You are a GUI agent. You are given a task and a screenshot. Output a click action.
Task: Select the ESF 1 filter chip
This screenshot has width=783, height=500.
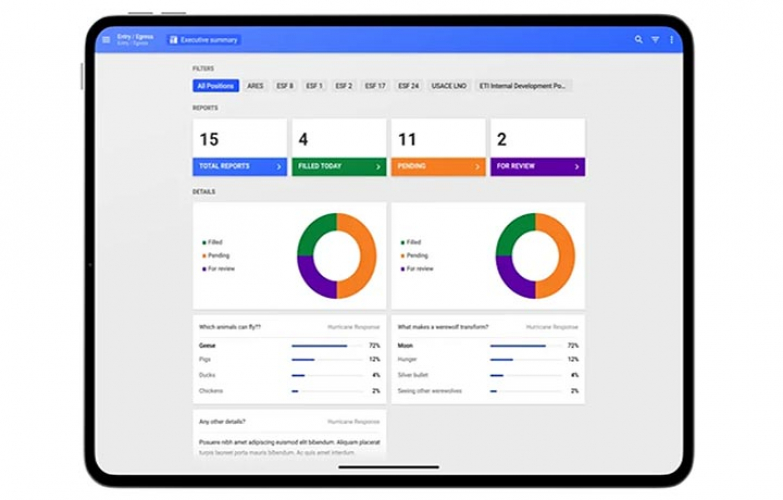pyautogui.click(x=314, y=86)
